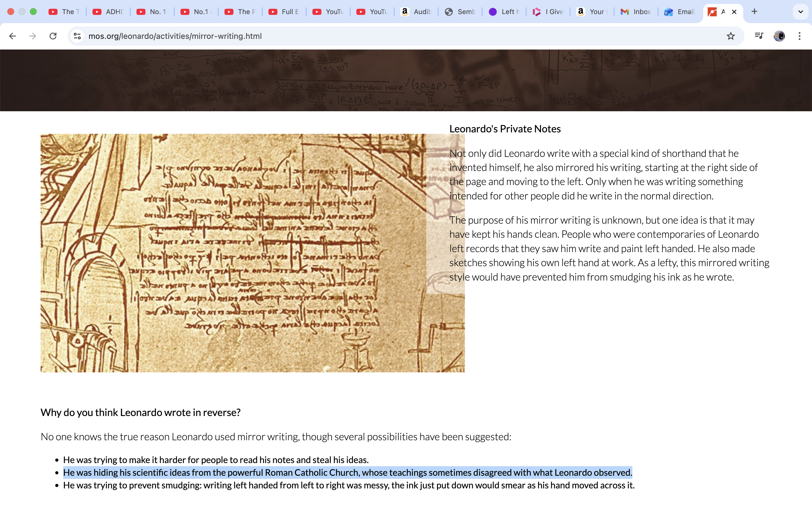Screen dimensions: 812x507
Task: Add a new tab with plus button
Action: 754,12
